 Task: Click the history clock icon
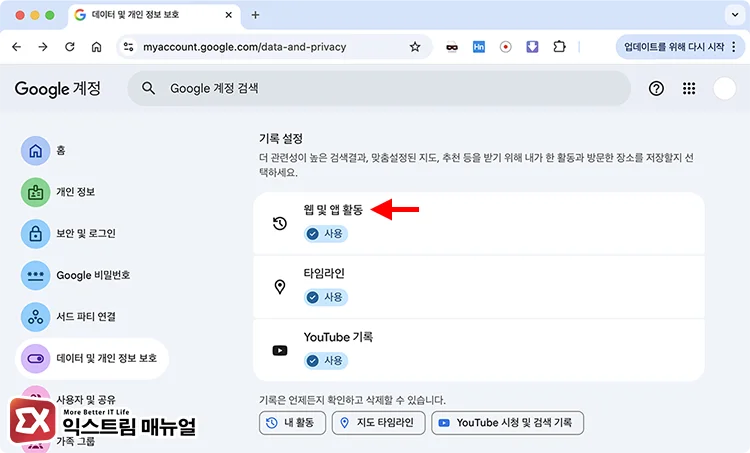pos(280,223)
